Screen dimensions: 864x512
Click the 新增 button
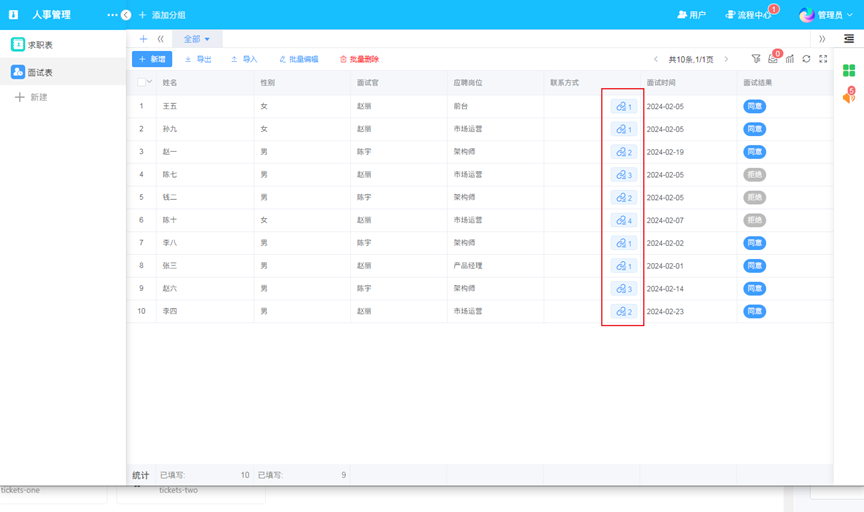tap(152, 59)
